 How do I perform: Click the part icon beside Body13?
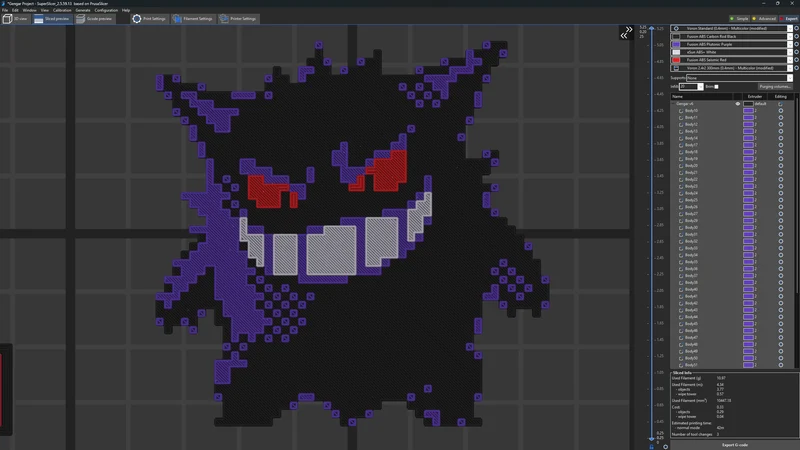point(681,131)
